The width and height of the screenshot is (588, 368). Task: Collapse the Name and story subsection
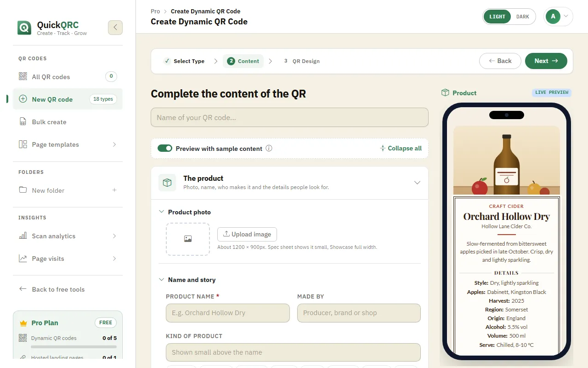[x=161, y=280]
